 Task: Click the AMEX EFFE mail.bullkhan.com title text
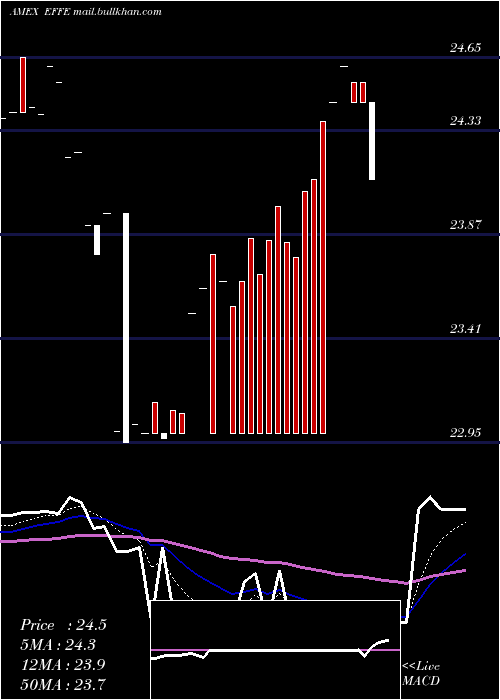pos(86,12)
